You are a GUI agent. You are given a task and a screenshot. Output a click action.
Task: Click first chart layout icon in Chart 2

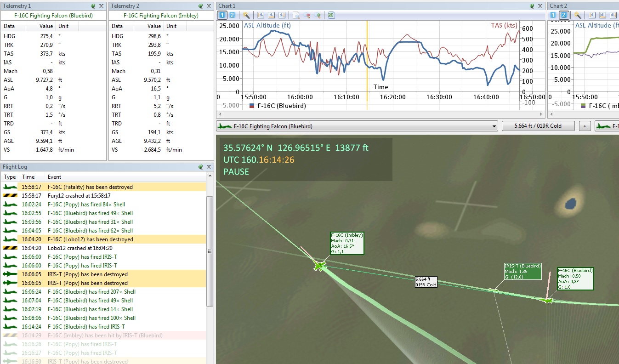(x=592, y=15)
